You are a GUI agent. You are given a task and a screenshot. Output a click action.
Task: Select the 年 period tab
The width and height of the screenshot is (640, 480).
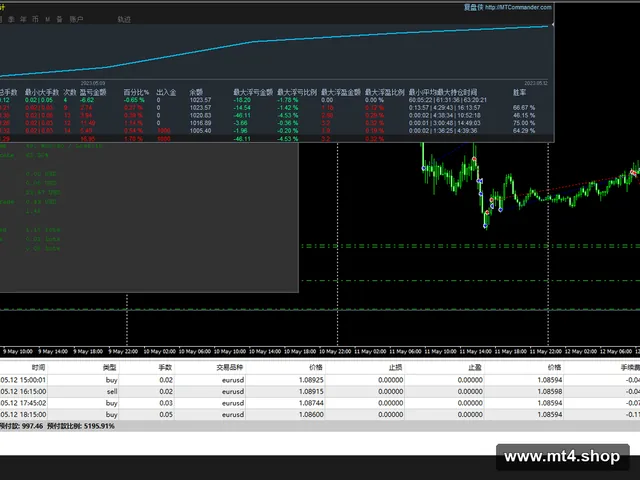(23, 19)
